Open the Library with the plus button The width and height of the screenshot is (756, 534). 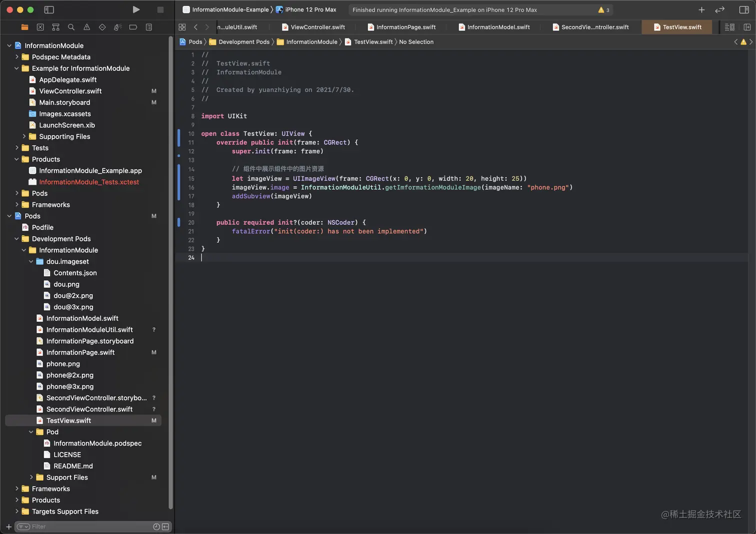point(701,9)
